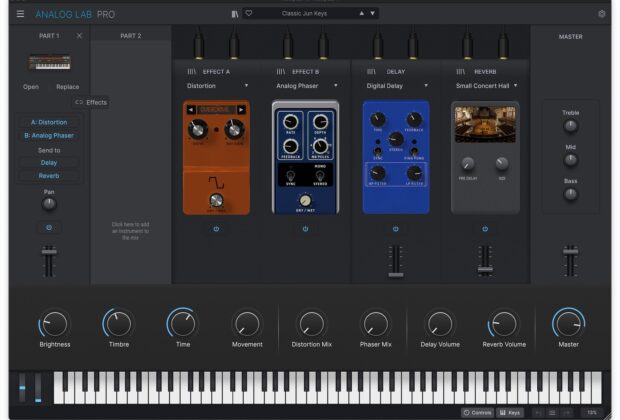The width and height of the screenshot is (620, 420).
Task: Close Part 1 with the X
Action: 79,36
